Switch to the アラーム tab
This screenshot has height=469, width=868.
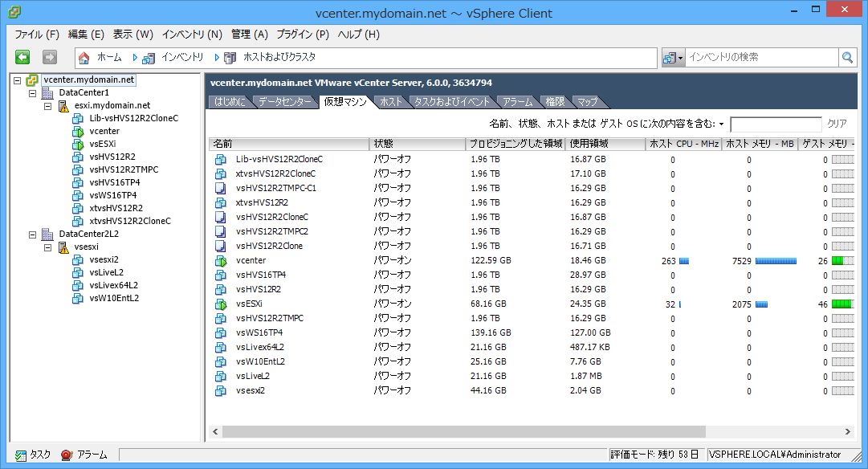517,102
